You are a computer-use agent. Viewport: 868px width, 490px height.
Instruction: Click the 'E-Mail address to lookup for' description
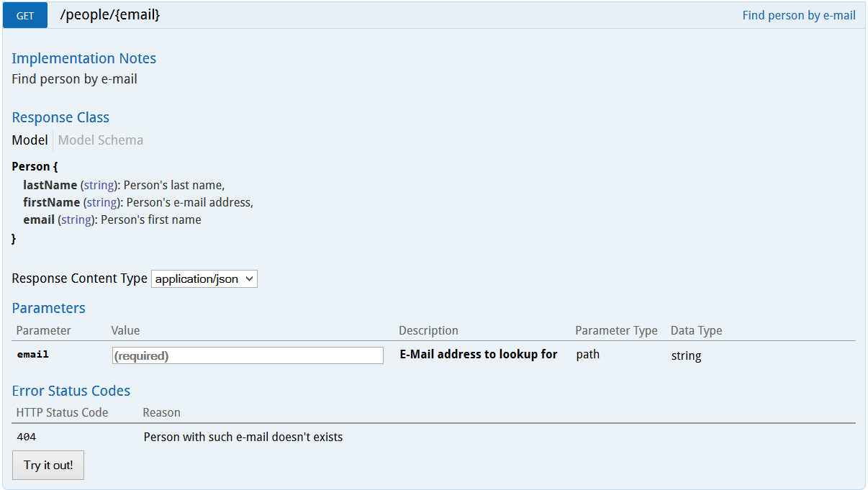pos(478,354)
